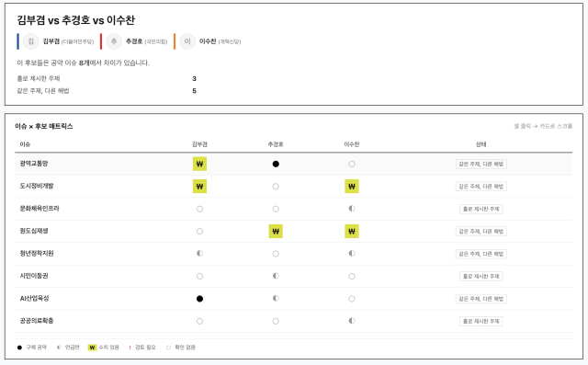Click 추경호's half-circle in 시민이동권 row
This screenshot has width=588, height=365.
tap(276, 276)
